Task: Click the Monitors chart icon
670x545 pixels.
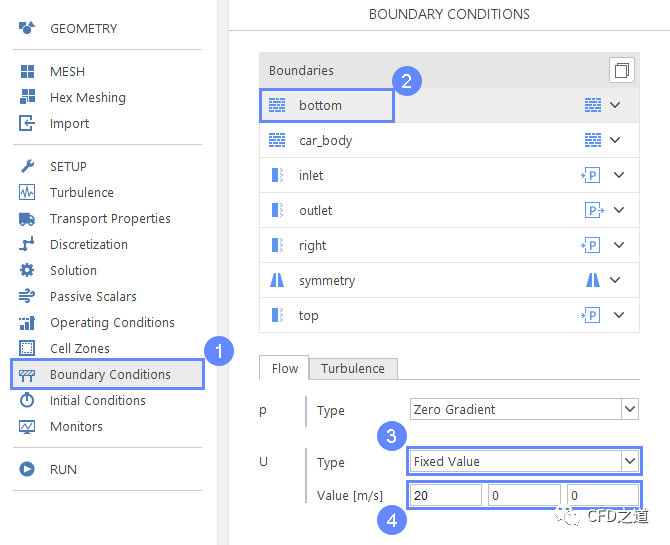Action: pos(28,426)
